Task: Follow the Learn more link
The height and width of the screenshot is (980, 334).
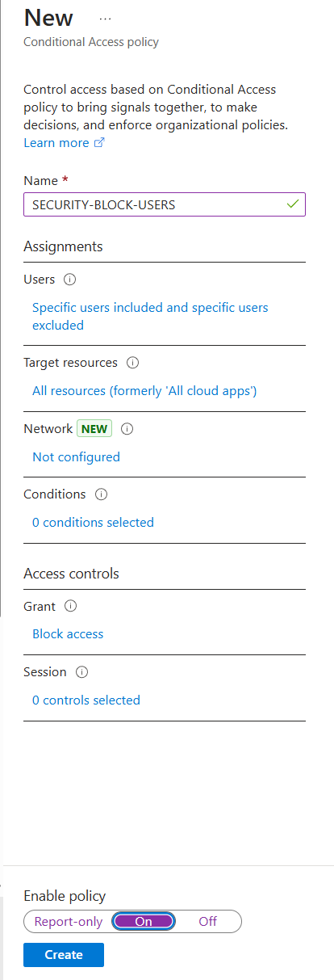Action: pyautogui.click(x=56, y=143)
